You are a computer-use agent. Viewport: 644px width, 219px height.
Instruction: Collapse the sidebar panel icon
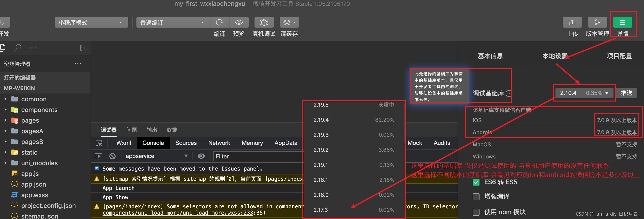coord(83,48)
